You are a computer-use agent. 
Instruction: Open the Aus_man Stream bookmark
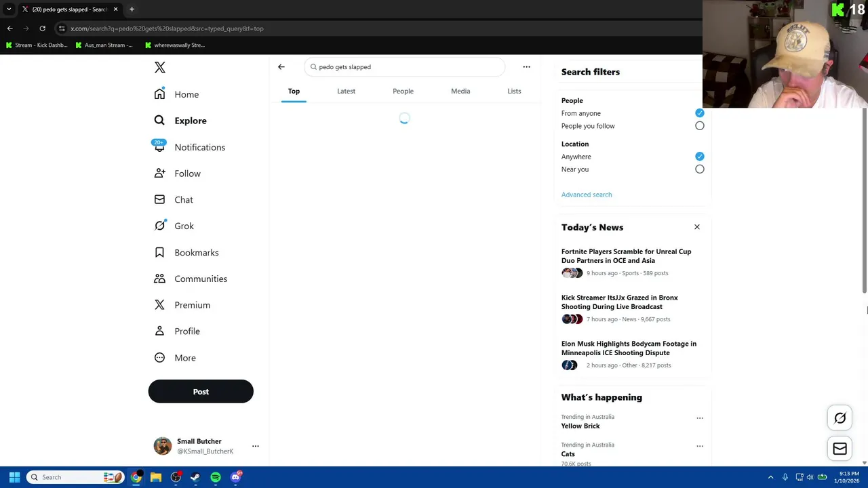point(104,45)
